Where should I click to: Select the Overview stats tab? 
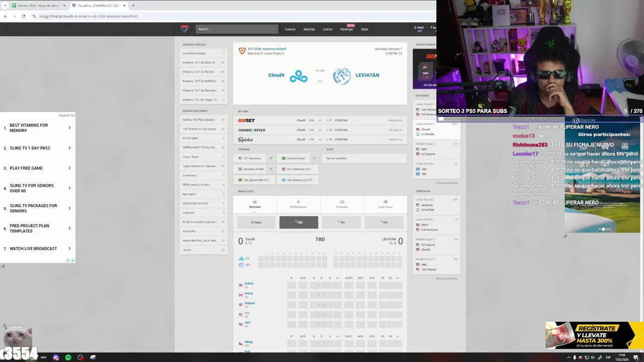pyautogui.click(x=255, y=204)
